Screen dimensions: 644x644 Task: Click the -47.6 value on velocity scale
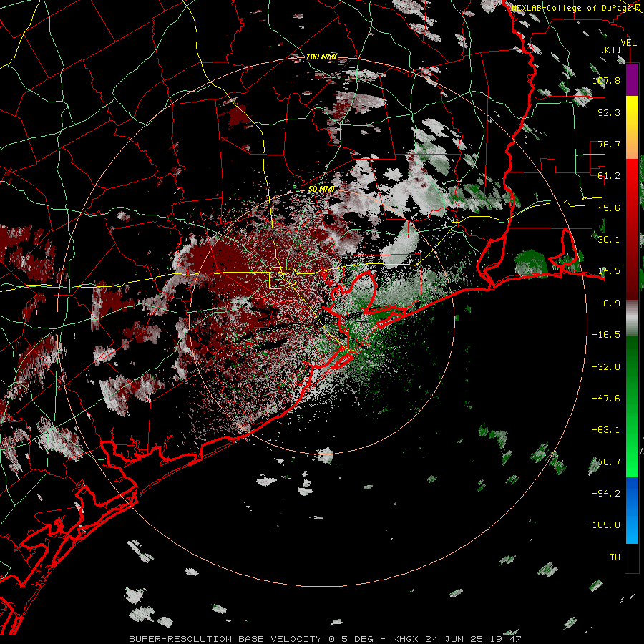pyautogui.click(x=606, y=398)
